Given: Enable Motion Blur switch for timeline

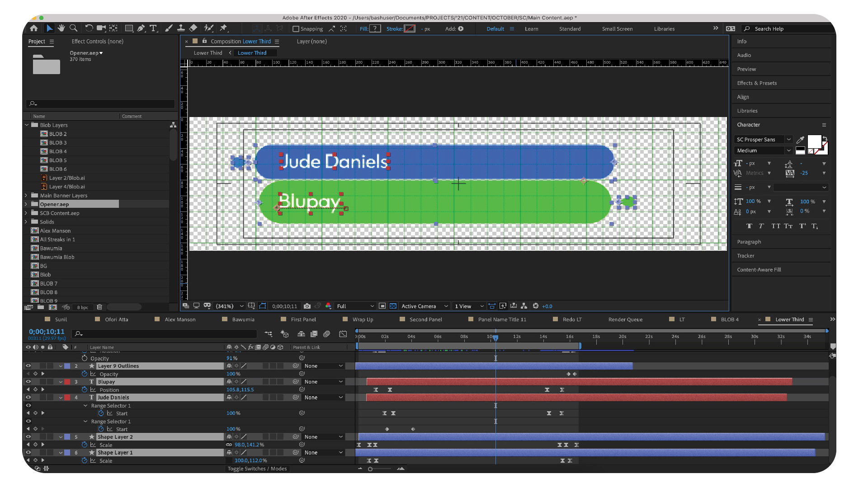Looking at the screenshot, I should [327, 334].
